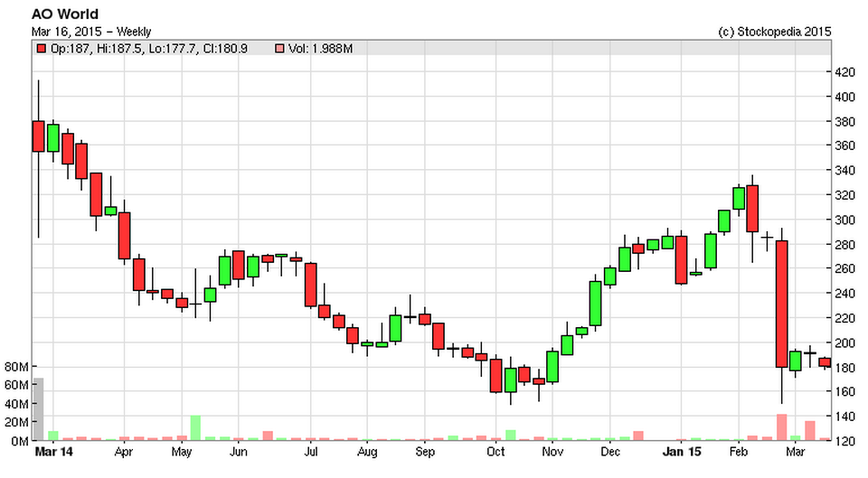
Task: Click the 'Oct' x-axis label
Action: pos(495,452)
